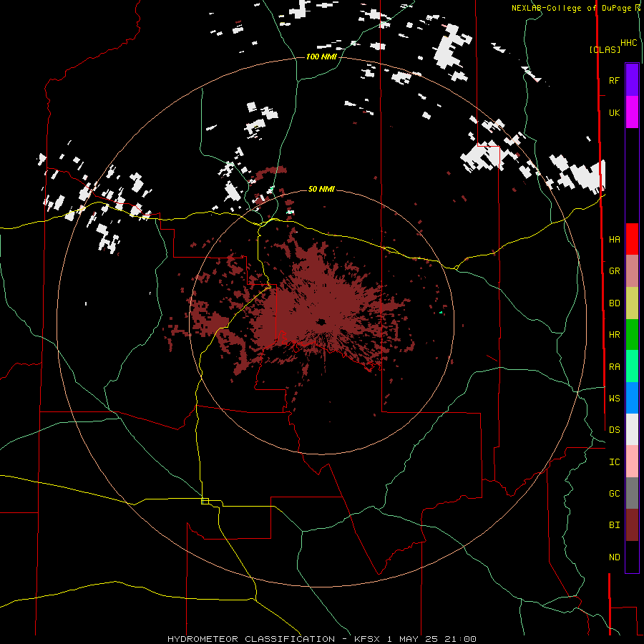The width and height of the screenshot is (644, 644).
Task: Click the HHC product label
Action: (x=628, y=43)
